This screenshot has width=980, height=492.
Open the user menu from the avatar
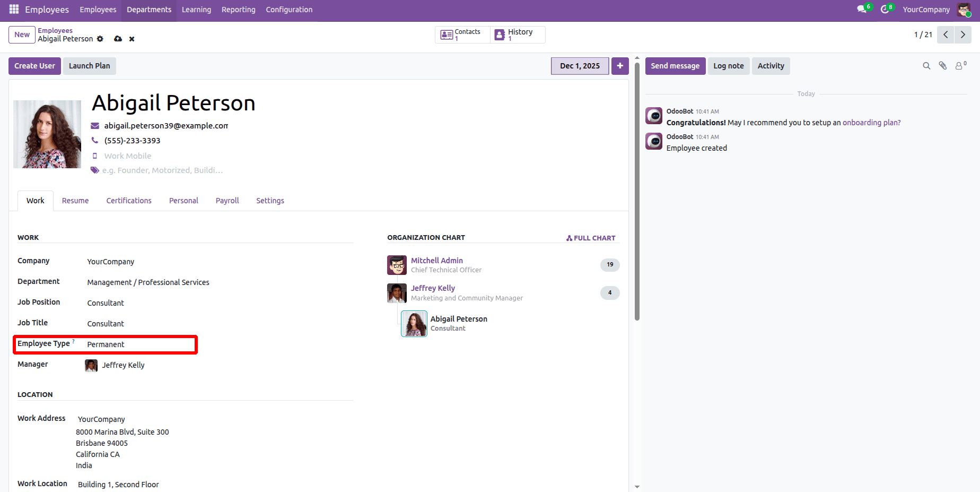pos(965,10)
